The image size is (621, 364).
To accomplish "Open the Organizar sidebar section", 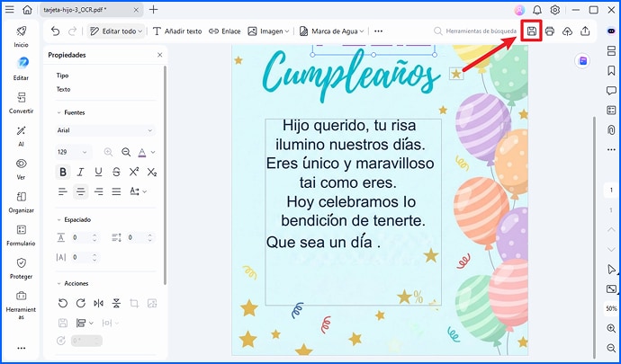I will tap(21, 202).
